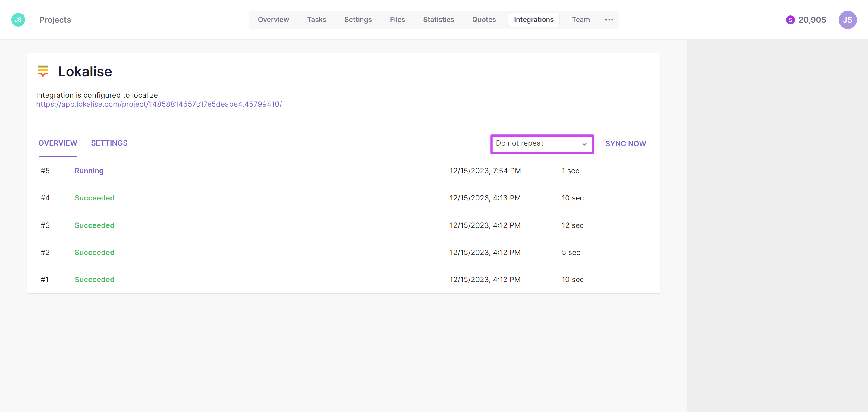Viewport: 868px width, 412px height.
Task: Open the purple JS user profile avatar
Action: coord(848,20)
